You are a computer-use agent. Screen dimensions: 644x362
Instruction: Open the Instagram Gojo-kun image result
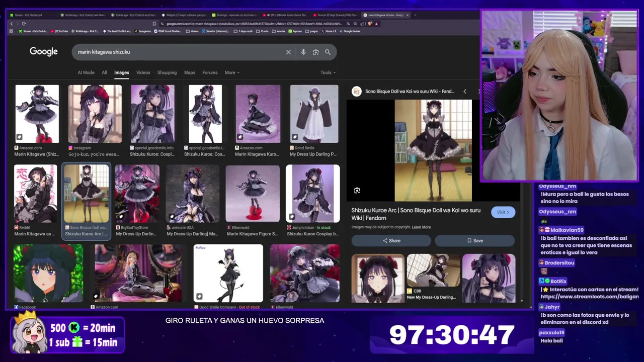tap(95, 114)
